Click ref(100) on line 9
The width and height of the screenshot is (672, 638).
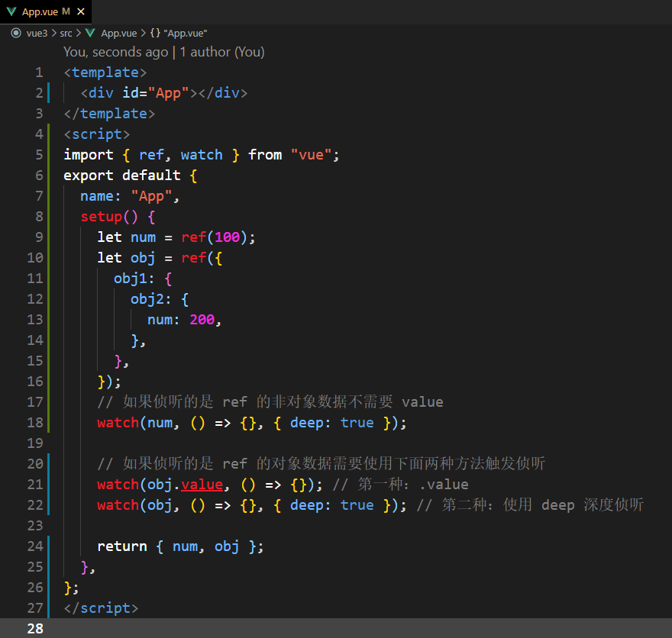coord(215,237)
